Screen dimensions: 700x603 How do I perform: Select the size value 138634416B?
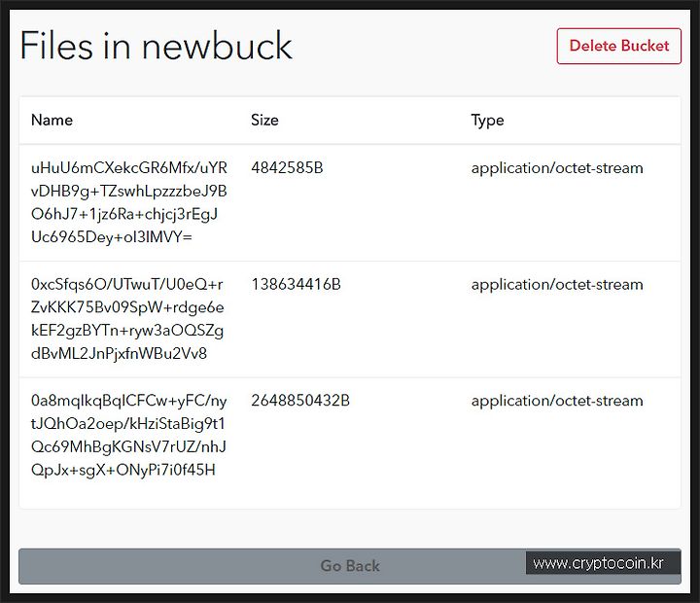tap(296, 285)
